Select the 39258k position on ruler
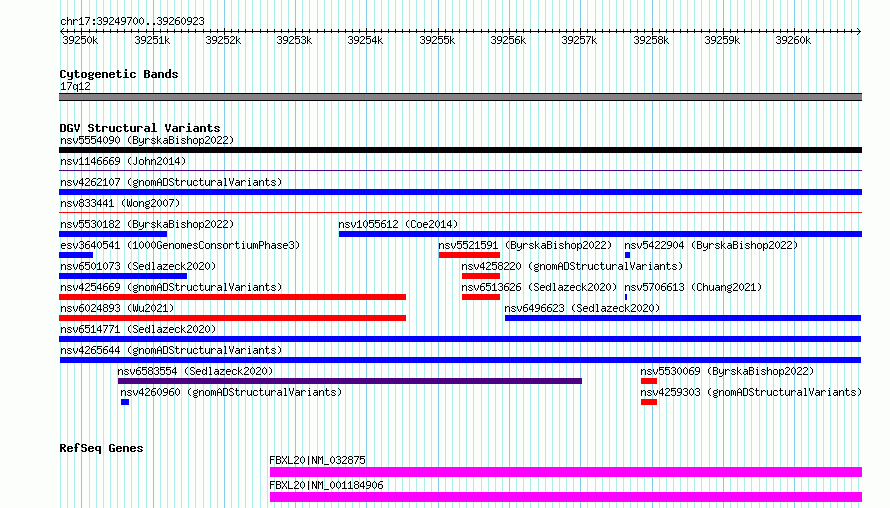 651,40
